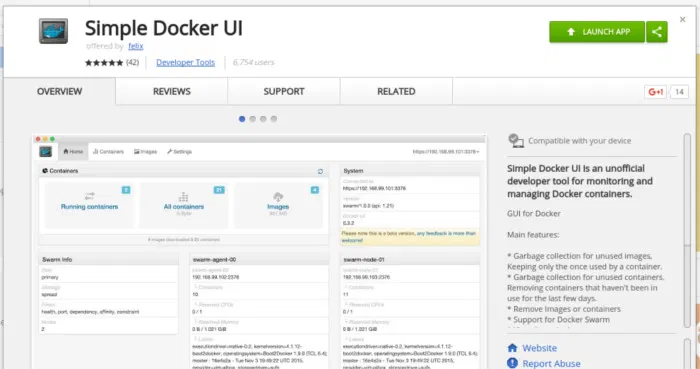Image resolution: width=700 pixels, height=369 pixels.
Task: Click the running containers arrows icon
Action: [x=90, y=196]
